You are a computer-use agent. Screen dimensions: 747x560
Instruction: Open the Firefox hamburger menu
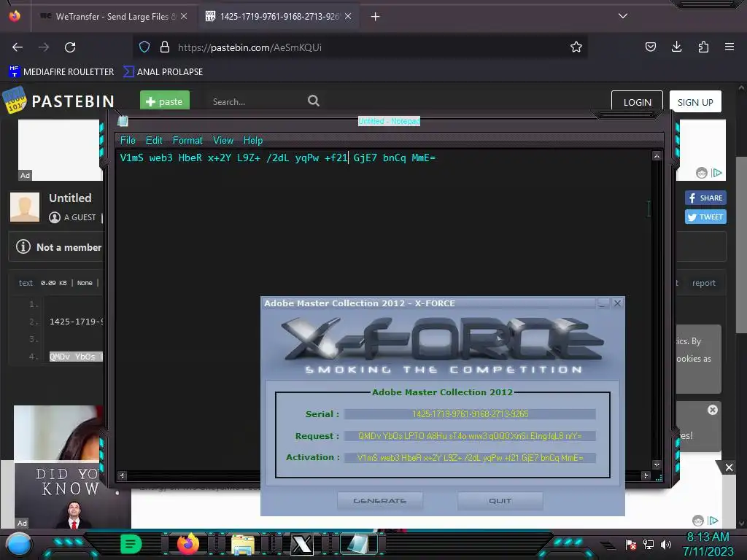pyautogui.click(x=729, y=47)
